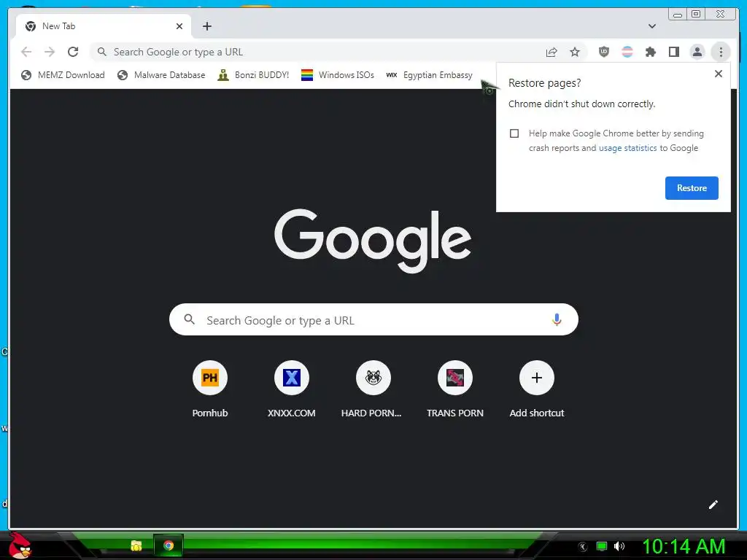The width and height of the screenshot is (747, 560).
Task: Open the Bonzi BUDDY! bookmark
Action: click(x=253, y=75)
